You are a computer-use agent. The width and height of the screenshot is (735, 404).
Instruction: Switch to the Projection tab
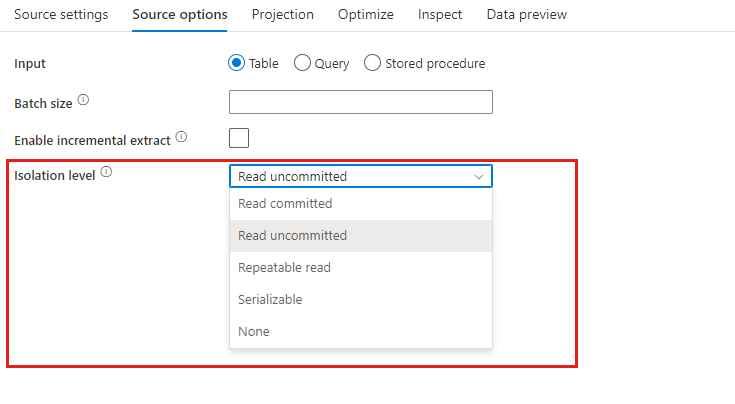tap(283, 15)
